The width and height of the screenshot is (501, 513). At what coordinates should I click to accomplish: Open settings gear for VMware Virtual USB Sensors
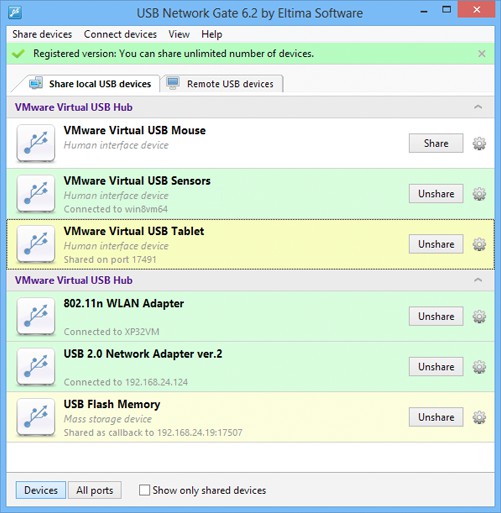click(x=479, y=194)
